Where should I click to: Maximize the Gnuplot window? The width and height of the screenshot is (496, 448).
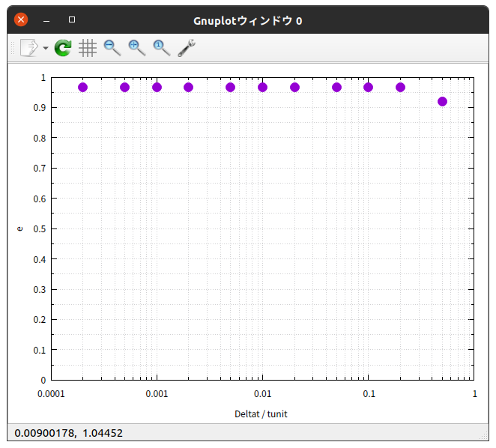coord(72,19)
